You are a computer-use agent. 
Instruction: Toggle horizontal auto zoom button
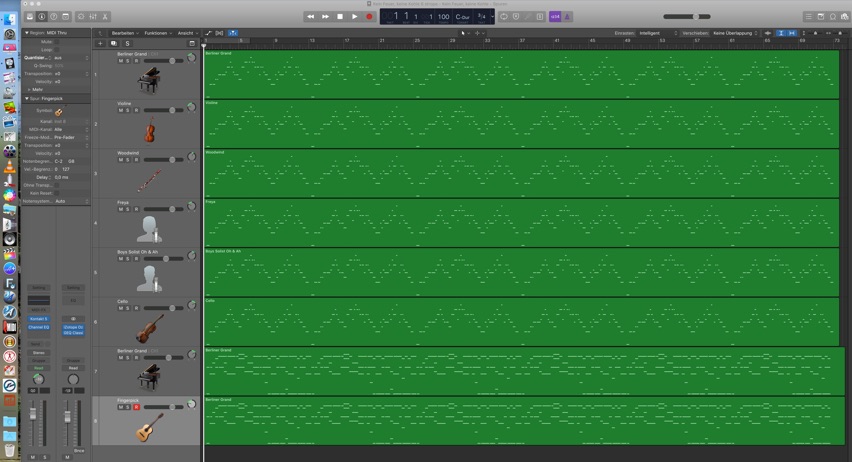click(x=792, y=33)
